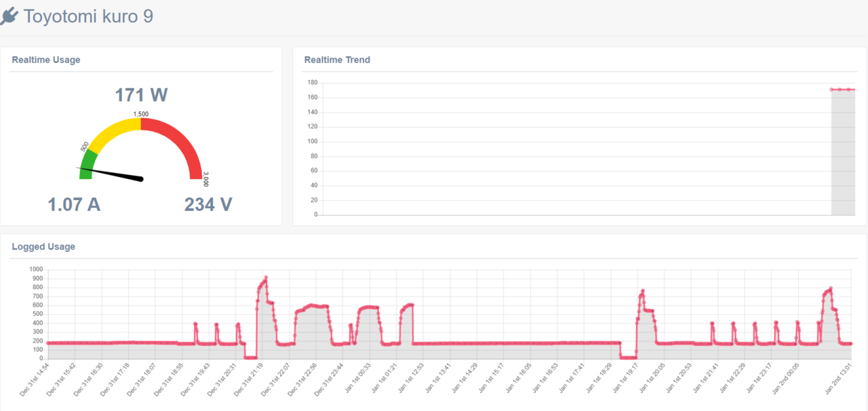Click the 60 axis label in Realtime Trend
Viewport: 868px width, 411px height.
point(314,171)
